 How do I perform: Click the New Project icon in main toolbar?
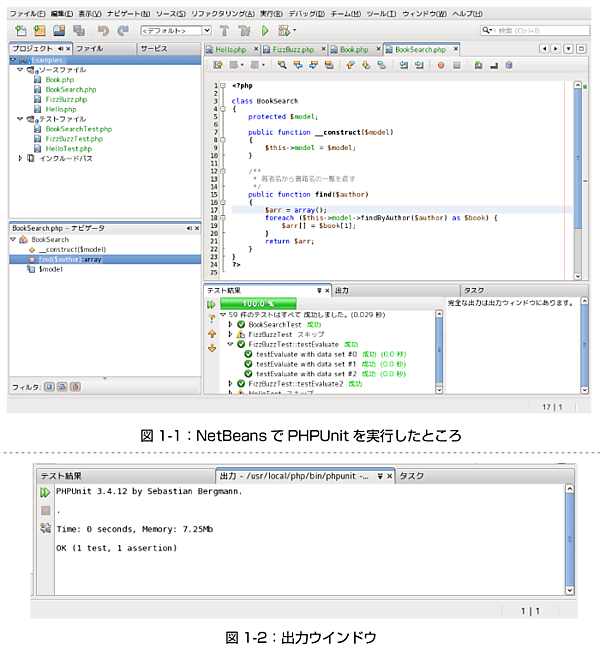(x=21, y=31)
